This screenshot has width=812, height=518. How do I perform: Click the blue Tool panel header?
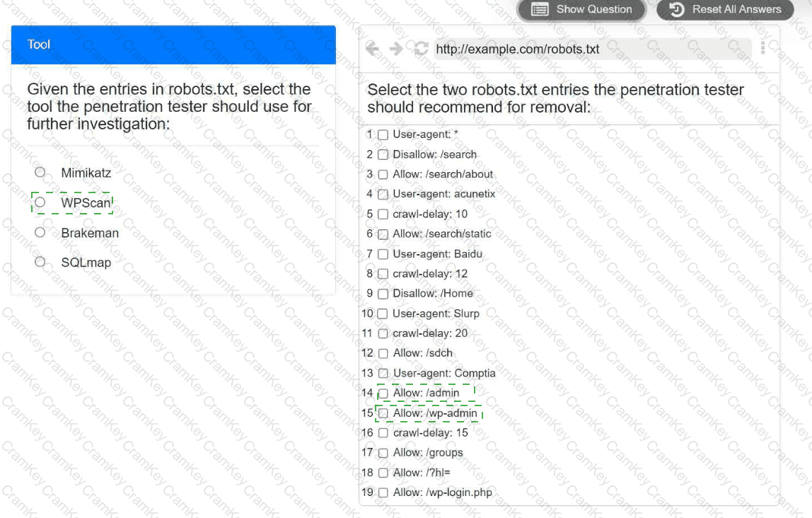(173, 45)
